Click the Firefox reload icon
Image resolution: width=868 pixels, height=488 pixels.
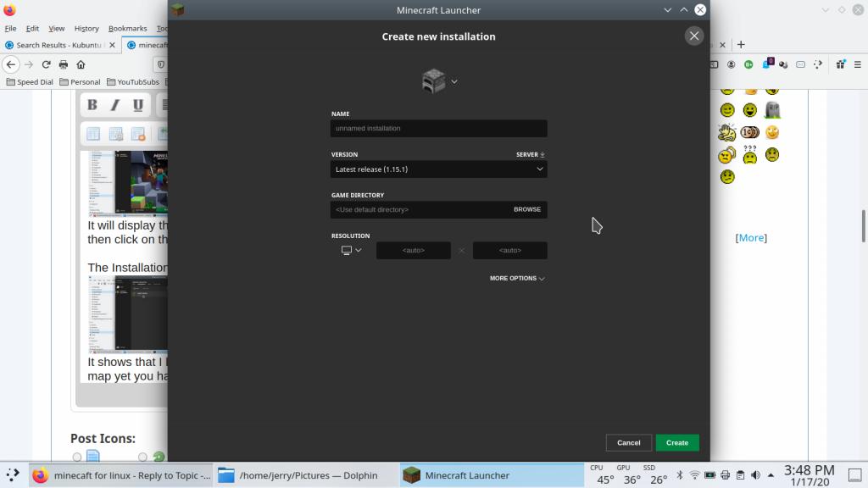pyautogui.click(x=46, y=64)
